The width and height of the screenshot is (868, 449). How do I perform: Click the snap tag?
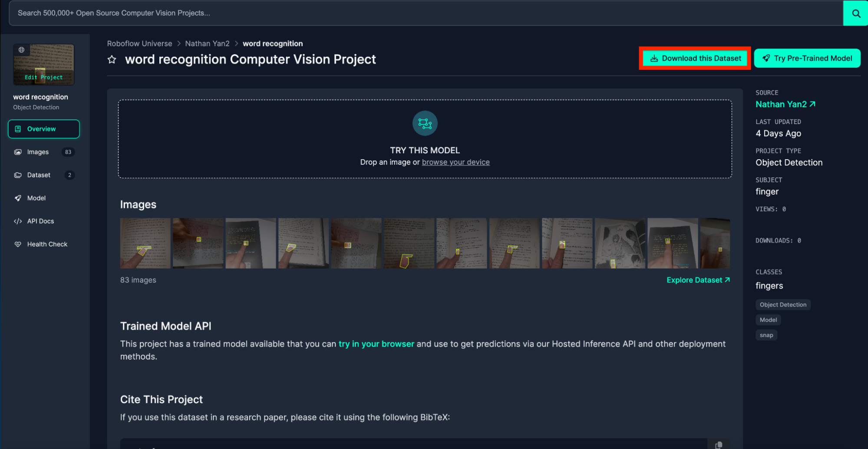[766, 335]
